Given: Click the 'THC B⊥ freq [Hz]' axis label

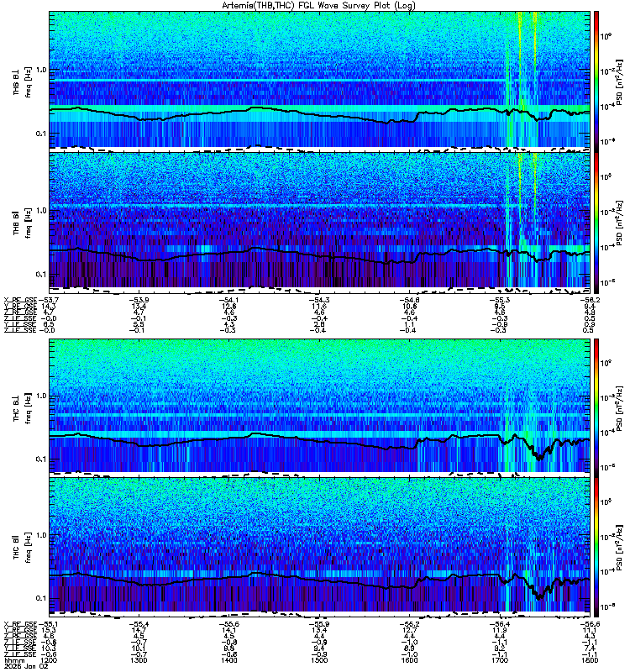Looking at the screenshot, I should pyautogui.click(x=23, y=408).
